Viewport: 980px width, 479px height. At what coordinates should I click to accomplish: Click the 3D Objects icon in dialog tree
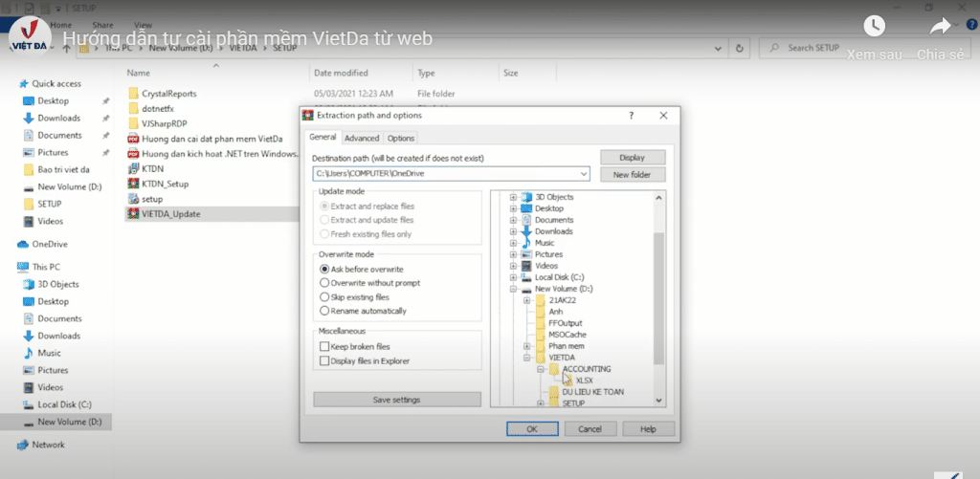pyautogui.click(x=526, y=197)
